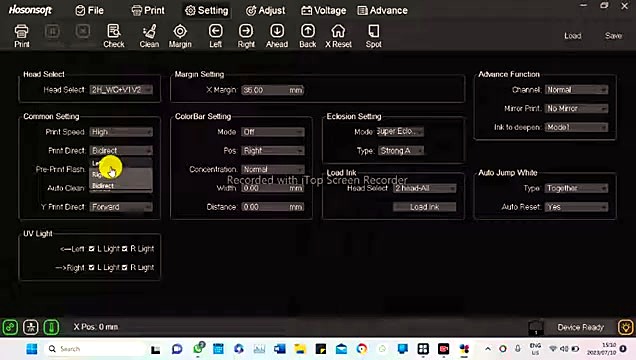
Task: Open the Adjust menu
Action: (x=265, y=11)
